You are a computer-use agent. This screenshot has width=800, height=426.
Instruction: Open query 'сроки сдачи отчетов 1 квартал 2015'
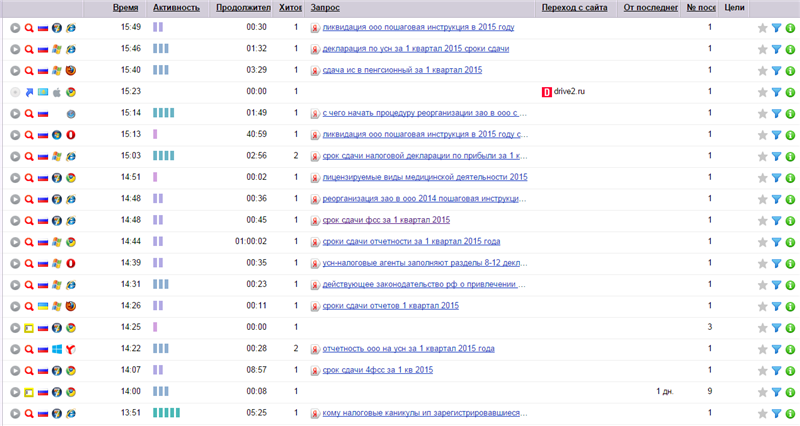pos(390,306)
